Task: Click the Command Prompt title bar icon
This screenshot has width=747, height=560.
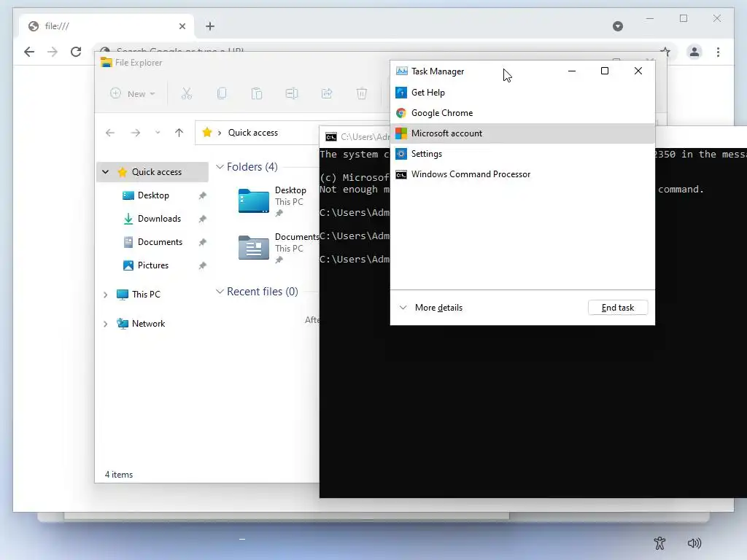Action: pos(330,137)
